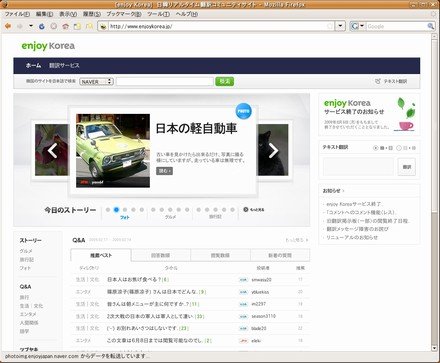This screenshot has height=363, width=440.
Task: Click the browser Back arrow button
Action: 8,26
